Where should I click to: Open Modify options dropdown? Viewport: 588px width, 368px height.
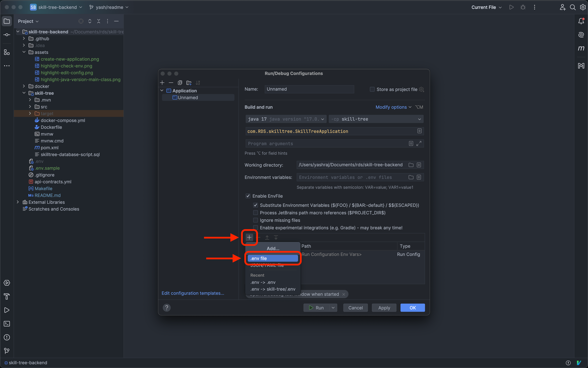393,107
